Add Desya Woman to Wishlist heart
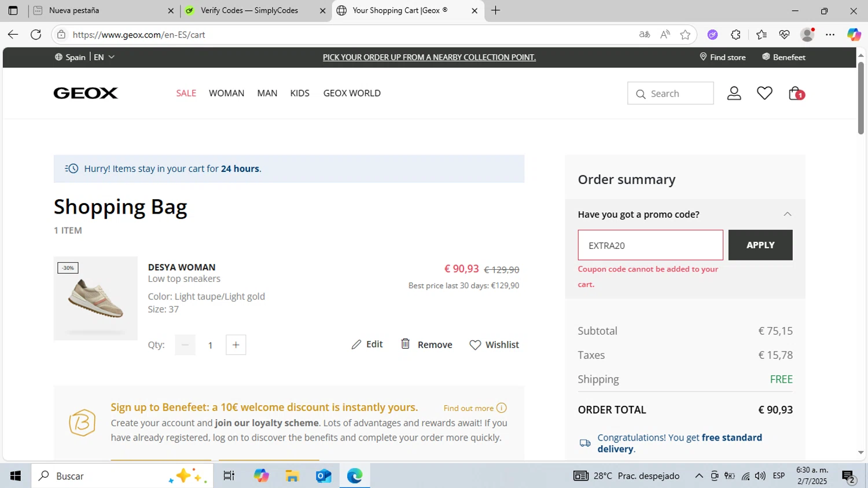The width and height of the screenshot is (868, 488). coord(475,344)
